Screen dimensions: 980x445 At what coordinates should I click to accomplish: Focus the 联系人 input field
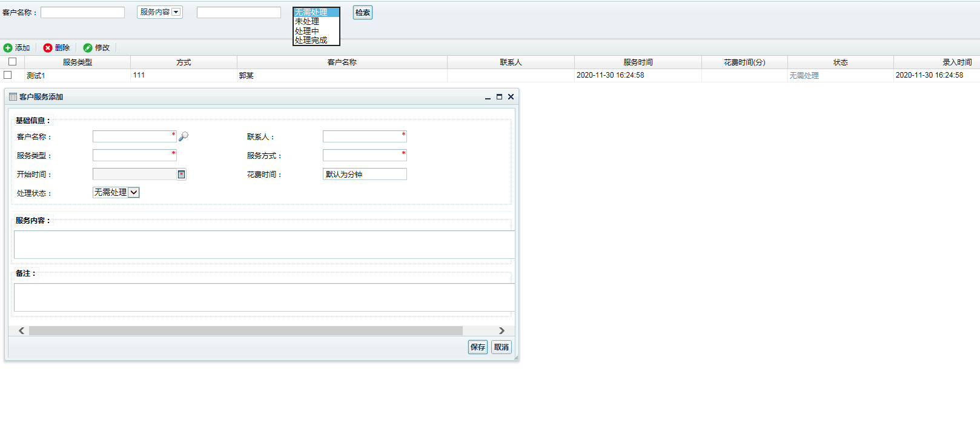(365, 136)
